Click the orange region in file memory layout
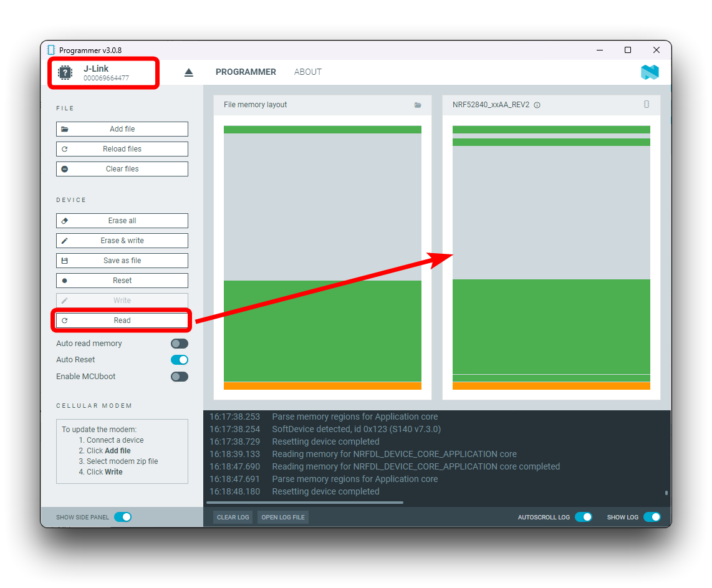This screenshot has height=588, width=712. point(322,386)
